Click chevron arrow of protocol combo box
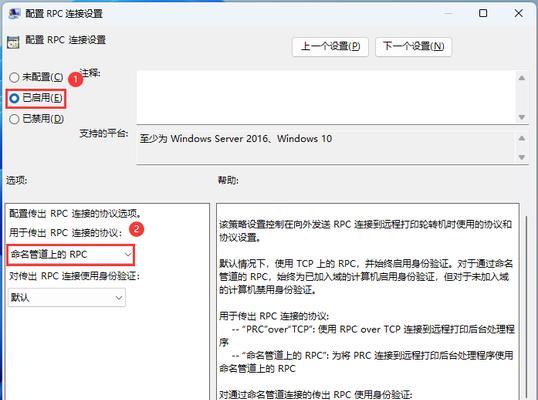 pyautogui.click(x=128, y=255)
